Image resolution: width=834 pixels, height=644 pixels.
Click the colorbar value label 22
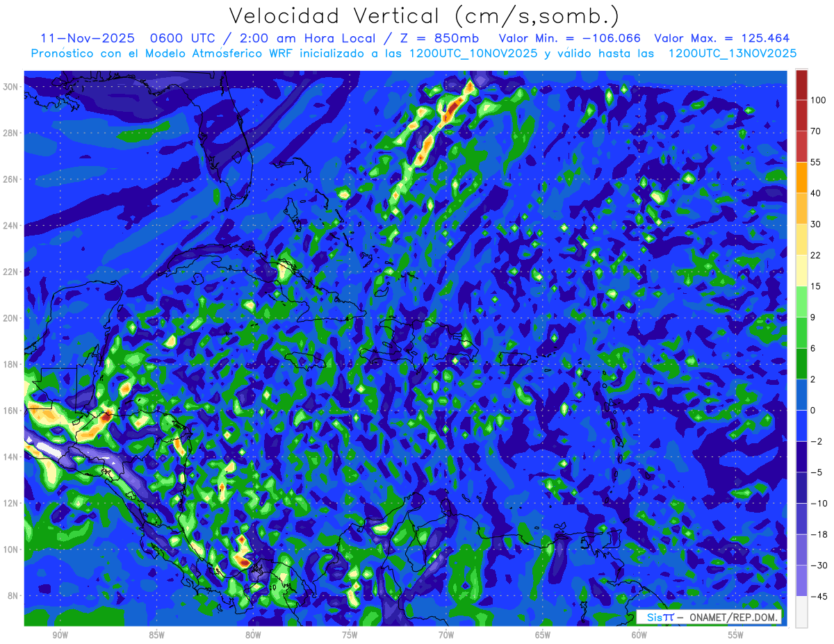pyautogui.click(x=816, y=255)
